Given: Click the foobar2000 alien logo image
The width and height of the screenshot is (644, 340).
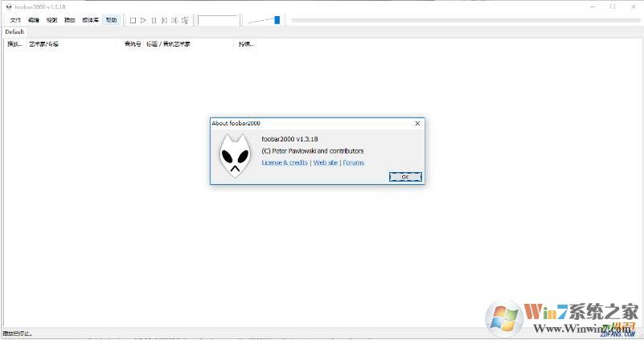Looking at the screenshot, I should pos(235,156).
